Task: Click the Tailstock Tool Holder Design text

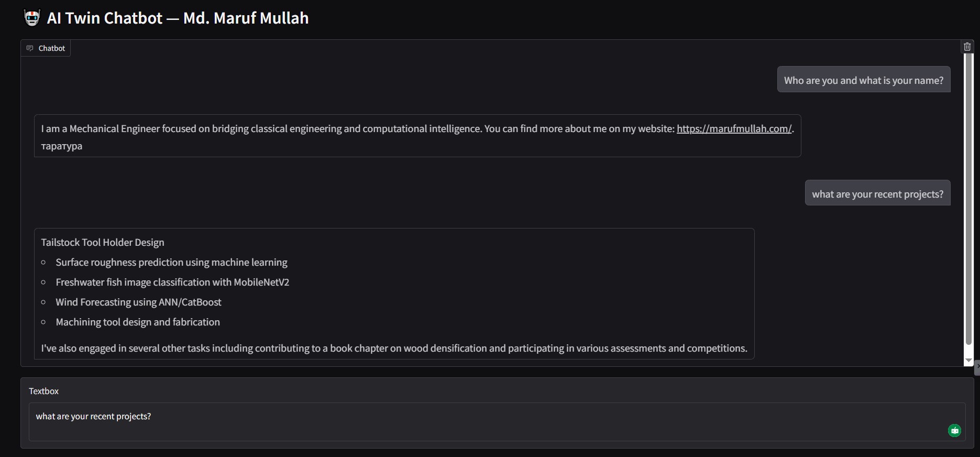Action: click(103, 243)
